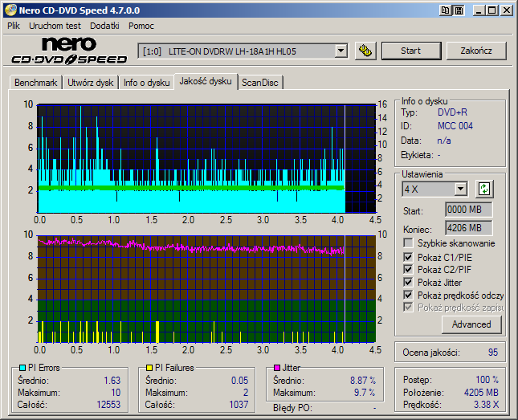
Task: Open the Dodatki menu
Action: point(104,26)
